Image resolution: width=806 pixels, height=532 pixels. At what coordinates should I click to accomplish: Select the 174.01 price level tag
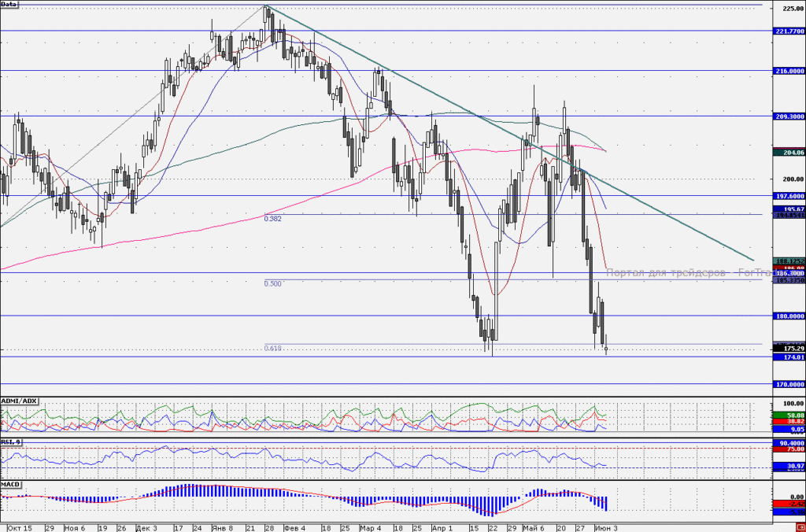pos(789,357)
